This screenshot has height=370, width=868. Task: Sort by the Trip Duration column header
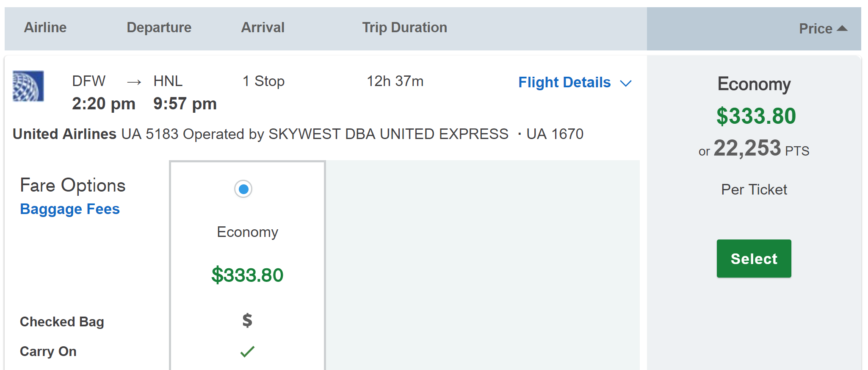point(404,28)
